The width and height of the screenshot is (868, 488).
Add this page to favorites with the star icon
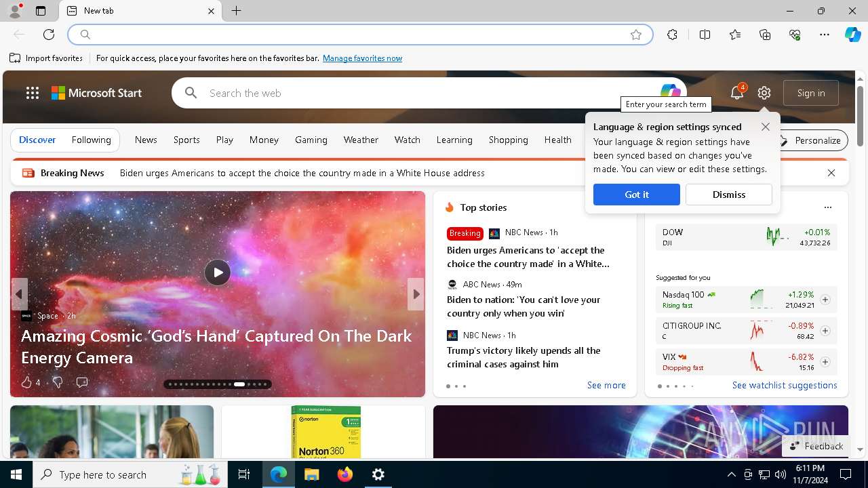click(x=636, y=35)
